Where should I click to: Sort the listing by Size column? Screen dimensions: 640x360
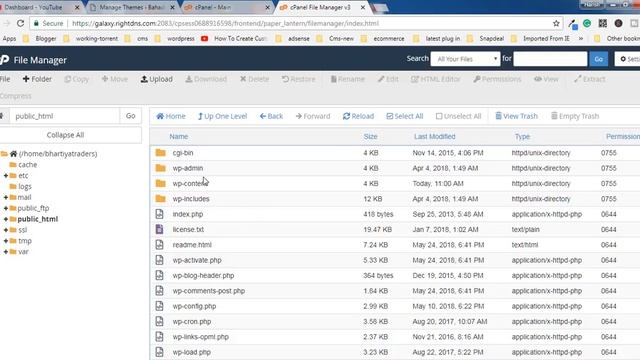pos(371,137)
